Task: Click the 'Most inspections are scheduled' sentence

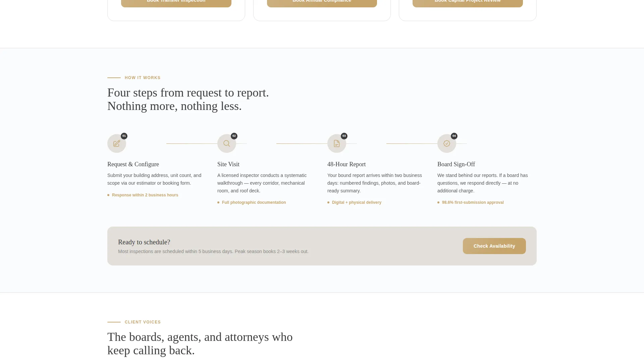Action: (x=213, y=251)
